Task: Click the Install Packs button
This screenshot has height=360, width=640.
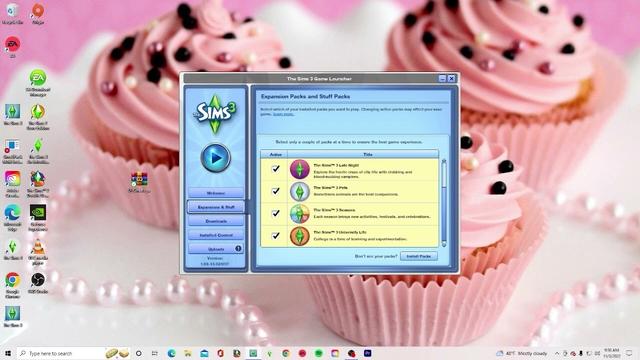Action: [x=419, y=256]
